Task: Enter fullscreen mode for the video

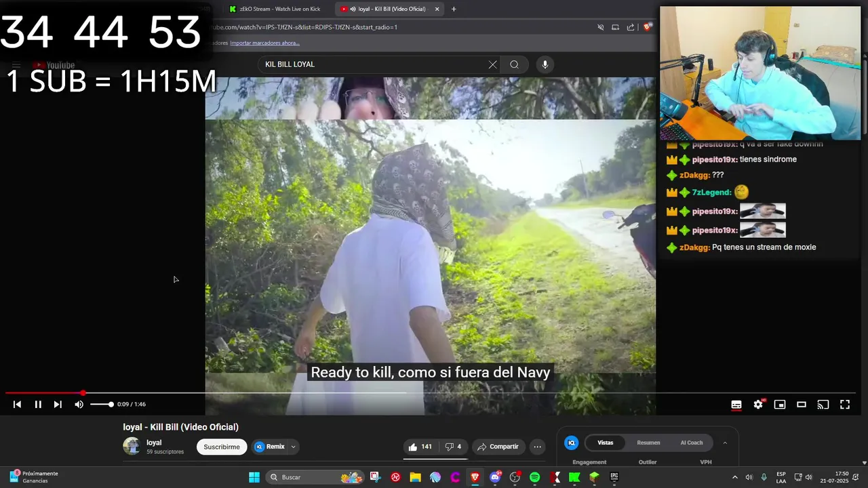Action: pyautogui.click(x=845, y=405)
